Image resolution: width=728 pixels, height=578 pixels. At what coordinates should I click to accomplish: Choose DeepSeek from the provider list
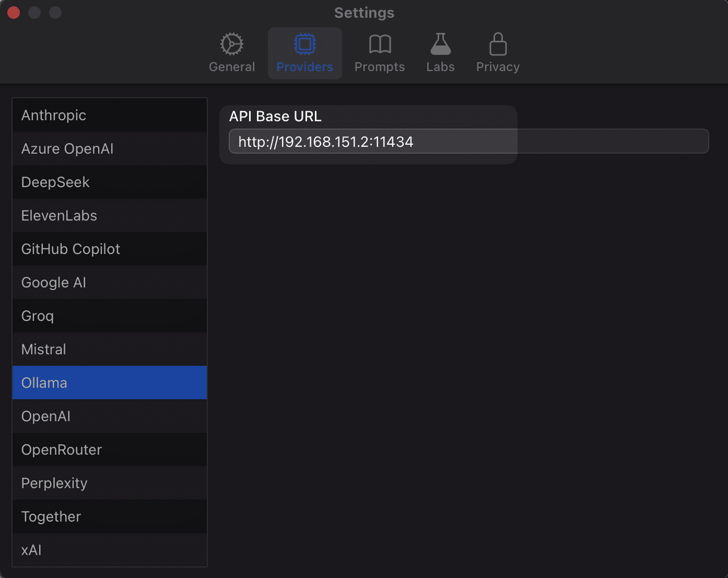(x=110, y=182)
